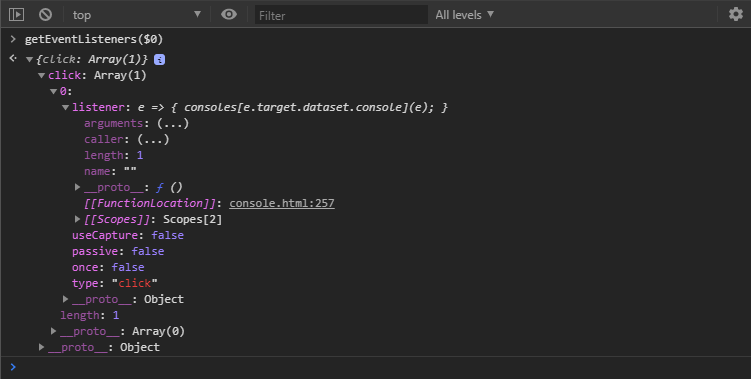Expand the last __proto__: Object entry
Screen dimensions: 751x379
42,347
